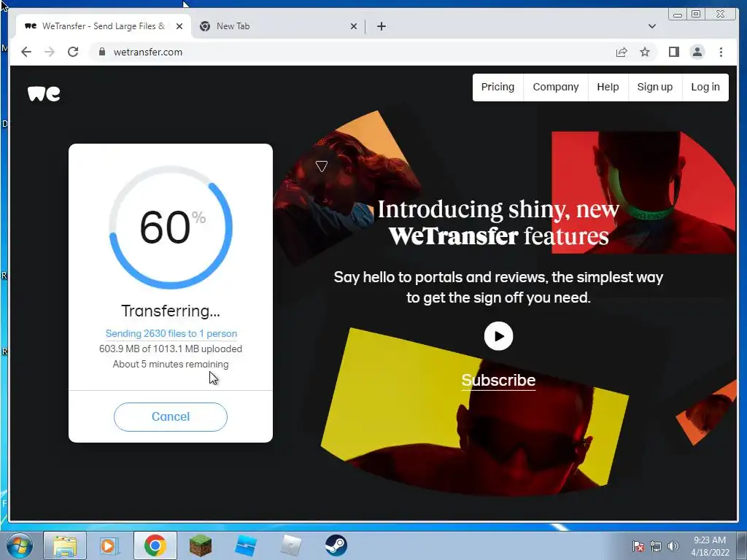The height and width of the screenshot is (560, 747).
Task: Click 'About 5 minutes remaining' text
Action: [171, 365]
